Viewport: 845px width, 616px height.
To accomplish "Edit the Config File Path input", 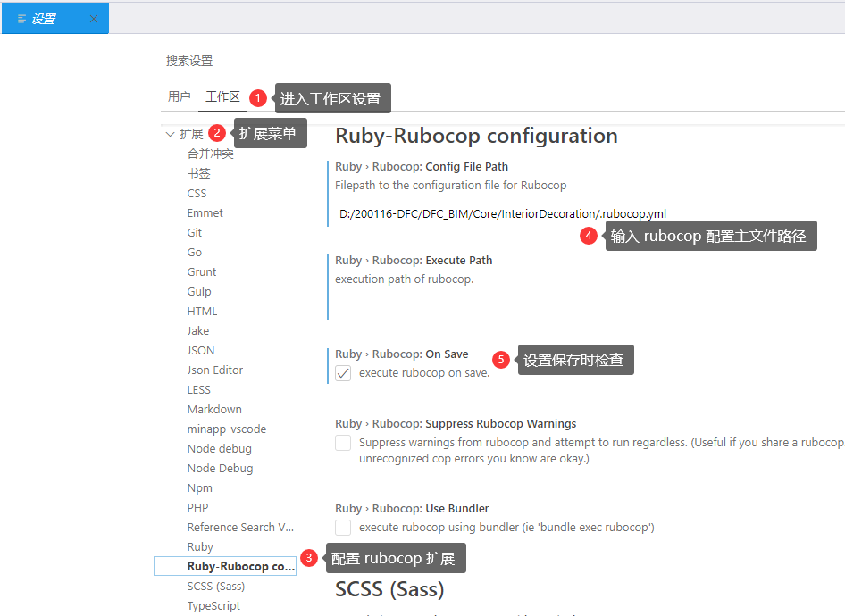I will [536, 214].
